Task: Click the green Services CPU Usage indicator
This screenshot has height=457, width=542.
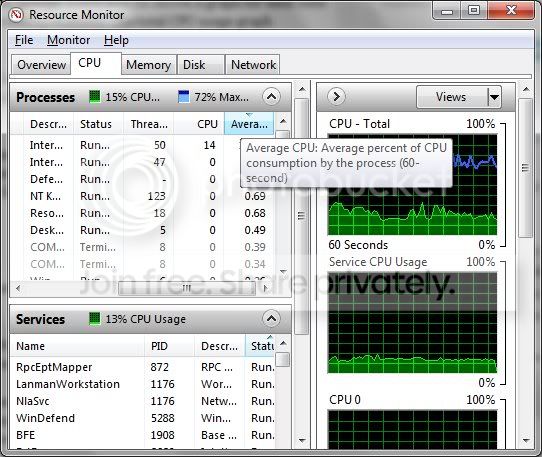Action: [x=94, y=318]
